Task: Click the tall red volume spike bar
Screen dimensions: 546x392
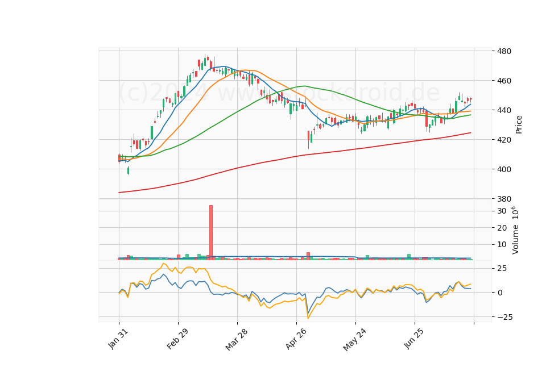Action: coord(210,232)
